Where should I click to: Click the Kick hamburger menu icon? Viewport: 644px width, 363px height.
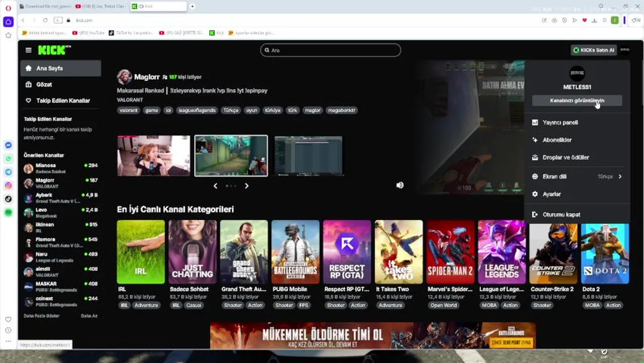(29, 50)
